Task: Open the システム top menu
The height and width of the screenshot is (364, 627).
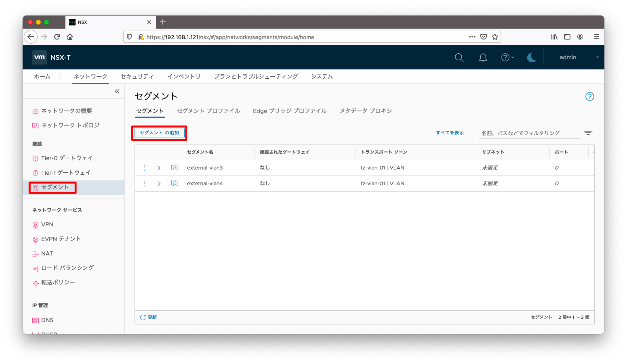Action: (322, 77)
